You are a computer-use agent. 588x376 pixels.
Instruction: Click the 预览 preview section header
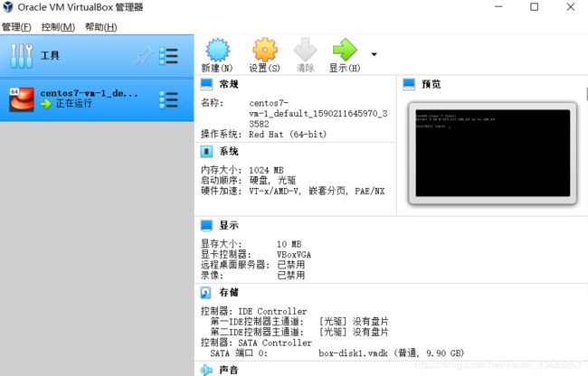[x=432, y=84]
